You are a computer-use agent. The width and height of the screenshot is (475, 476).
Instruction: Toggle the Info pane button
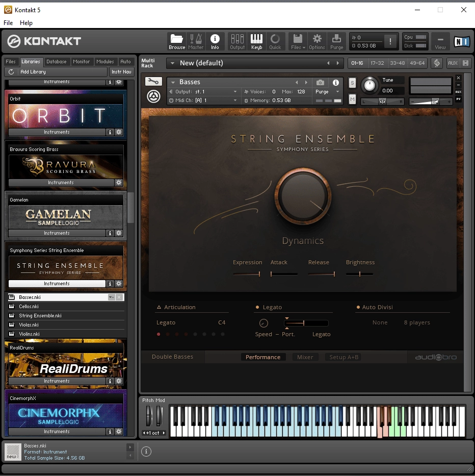[x=215, y=41]
